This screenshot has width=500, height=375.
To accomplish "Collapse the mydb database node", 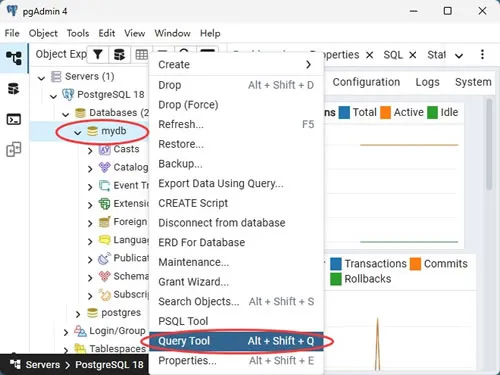I will 78,133.
